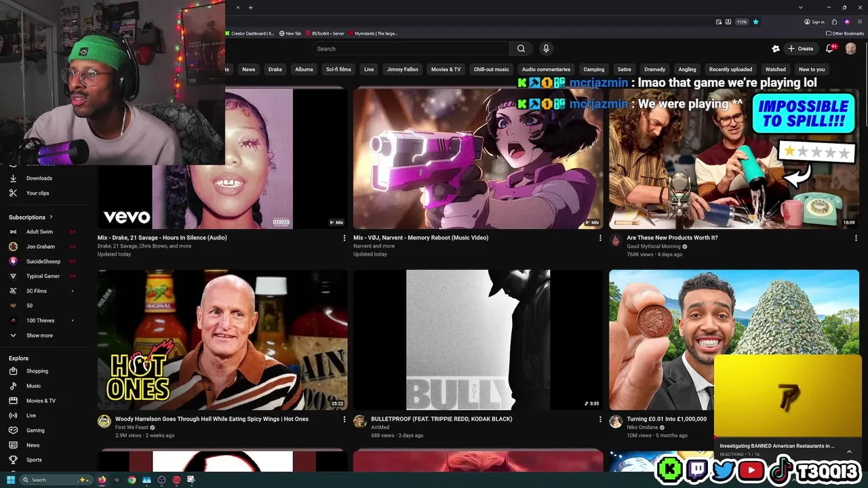Open Chrome from the taskbar
The image size is (868, 488).
[132, 480]
